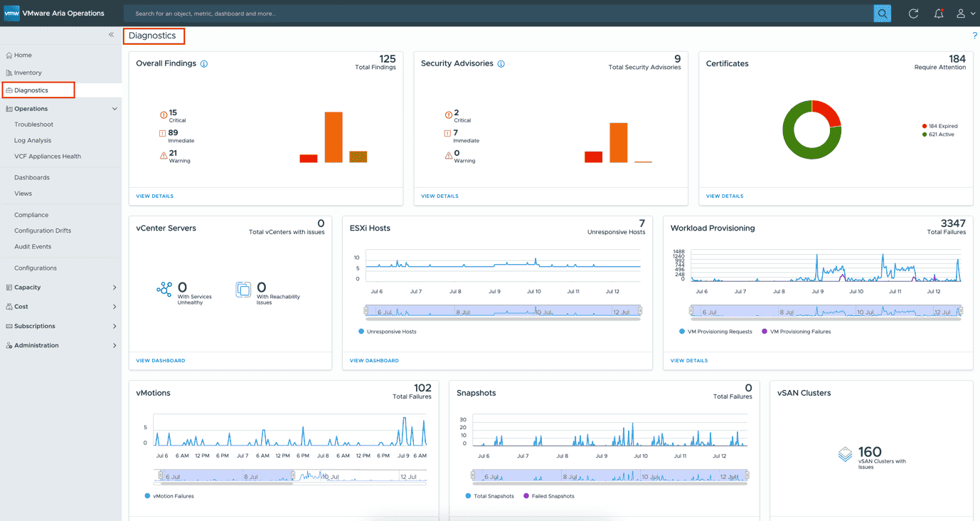
Task: Expand the Capacity menu section
Action: click(114, 288)
